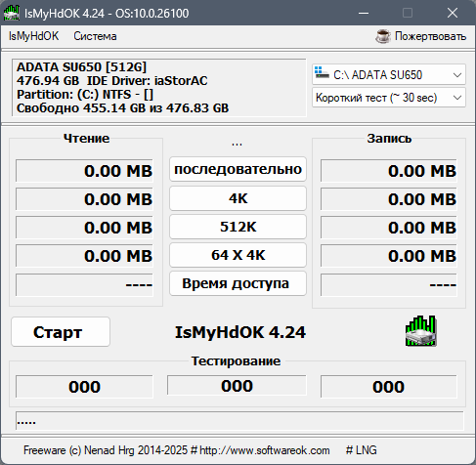The height and width of the screenshot is (465, 476).
Task: Expand the C:\ ADATA SU650 drive dropdown
Action: (389, 75)
